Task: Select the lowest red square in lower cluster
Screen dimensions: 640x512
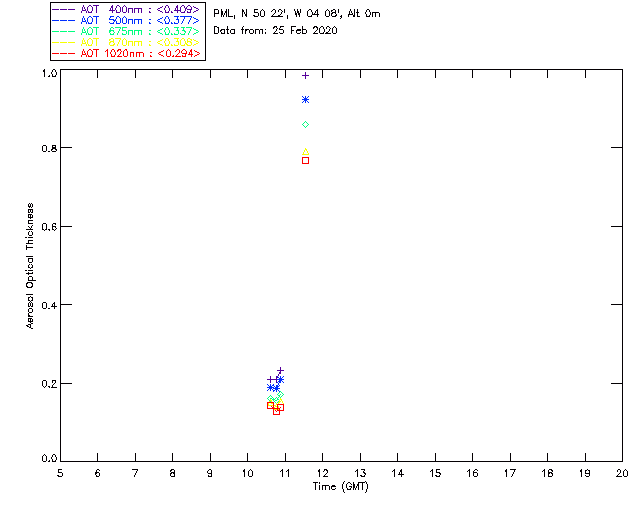Action: point(276,411)
